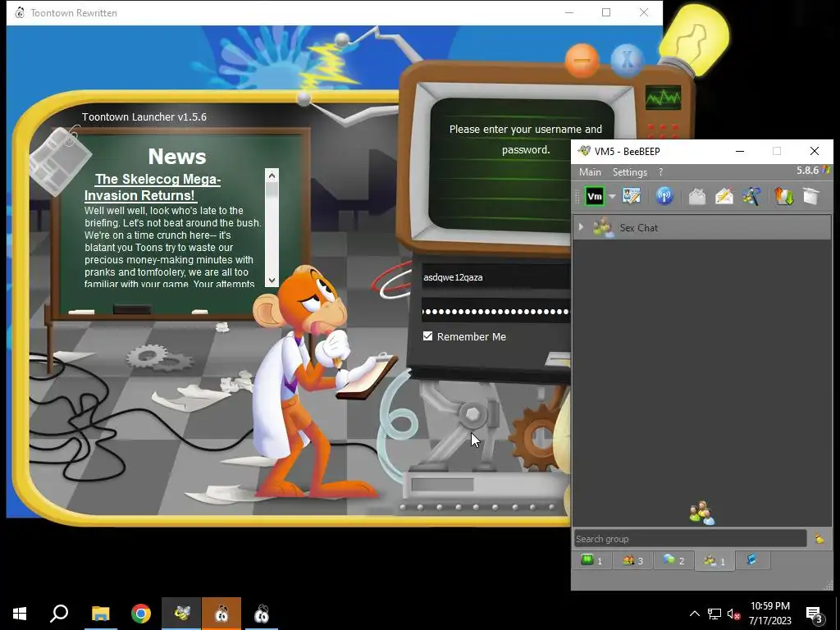840x630 pixels.
Task: Minimize the Toontown Rewritten window
Action: coord(569,12)
